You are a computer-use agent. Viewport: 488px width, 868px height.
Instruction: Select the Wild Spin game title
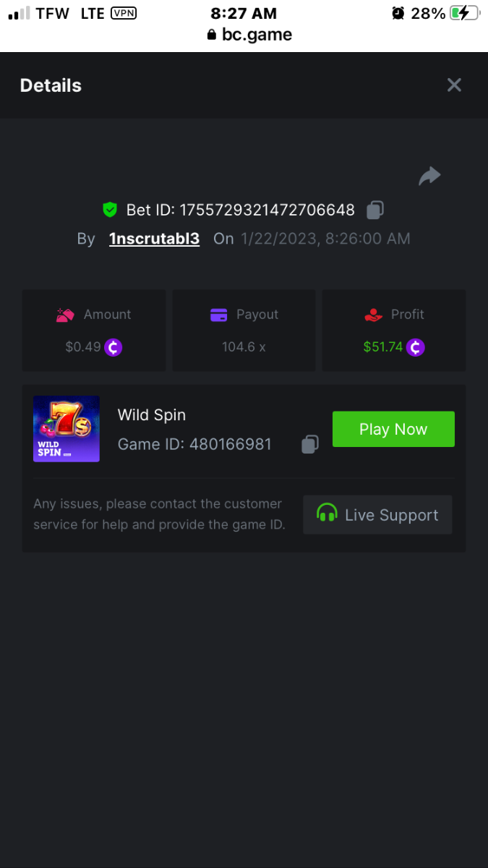click(152, 415)
